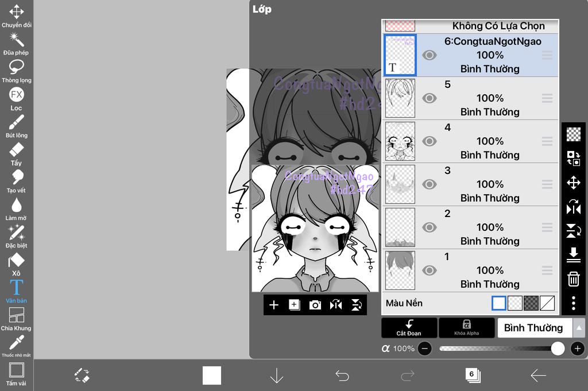588x391 pixels.
Task: Select light checkered background swatch
Action: pos(515,303)
